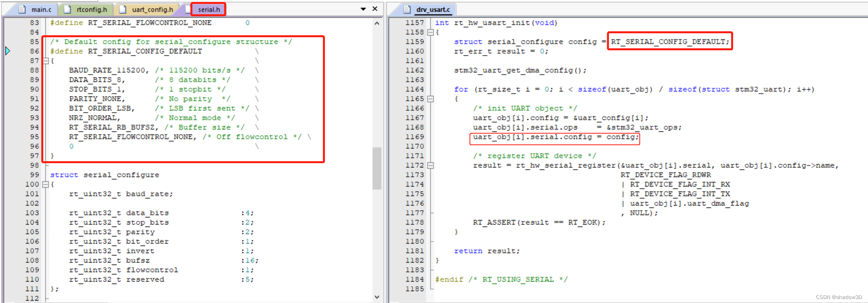This screenshot has width=868, height=303.
Task: Click 'reserved' field on line 110
Action: point(145,279)
